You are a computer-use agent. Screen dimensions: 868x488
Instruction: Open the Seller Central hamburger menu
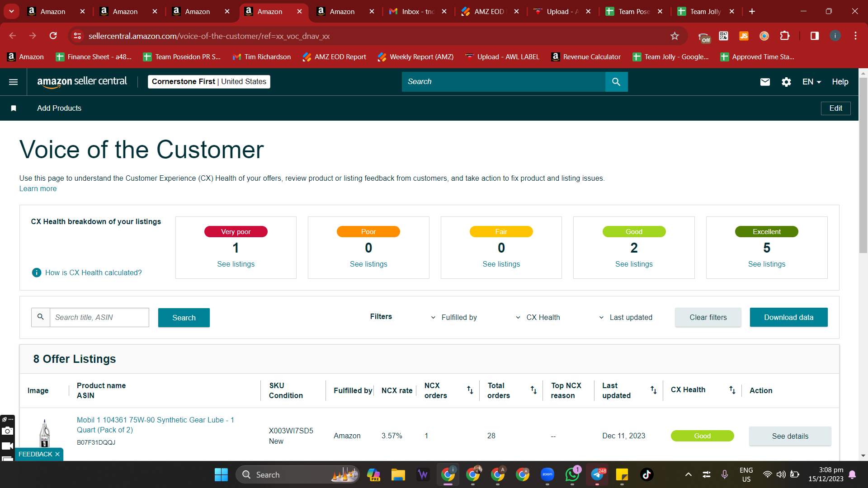(14, 82)
